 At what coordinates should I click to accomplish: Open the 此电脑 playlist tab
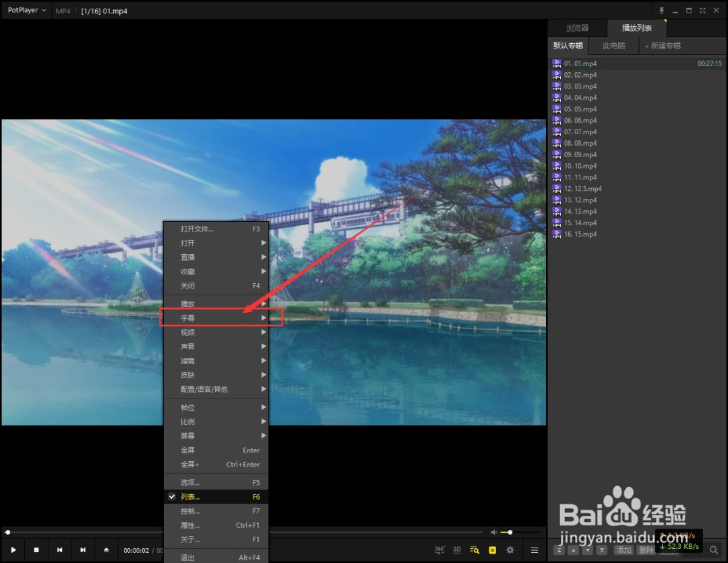point(614,46)
